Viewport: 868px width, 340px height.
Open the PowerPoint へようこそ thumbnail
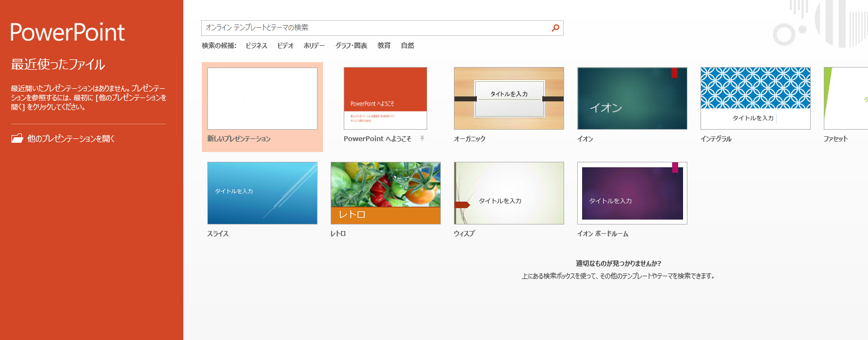[x=385, y=99]
